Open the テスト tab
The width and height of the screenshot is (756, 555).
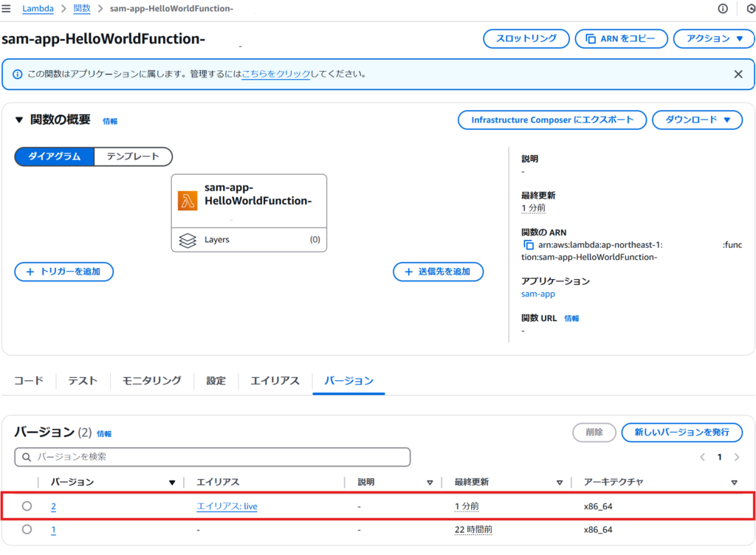coord(83,381)
